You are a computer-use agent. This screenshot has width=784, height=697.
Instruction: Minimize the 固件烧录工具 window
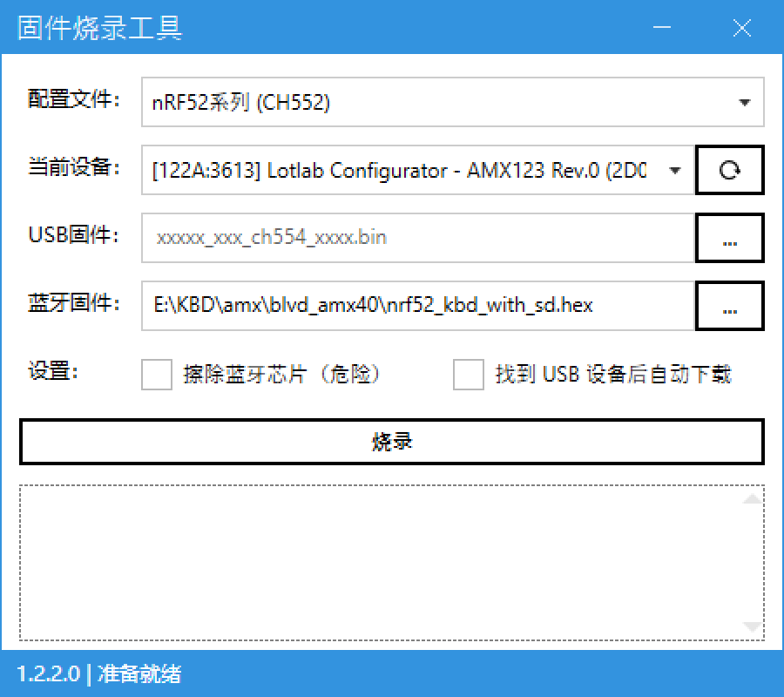pos(661,28)
